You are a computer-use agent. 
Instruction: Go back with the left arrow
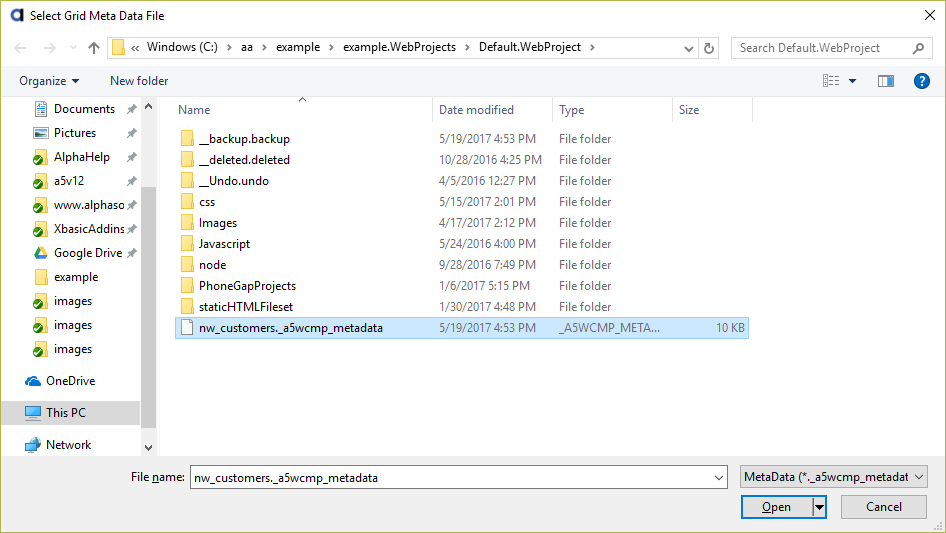tap(21, 48)
